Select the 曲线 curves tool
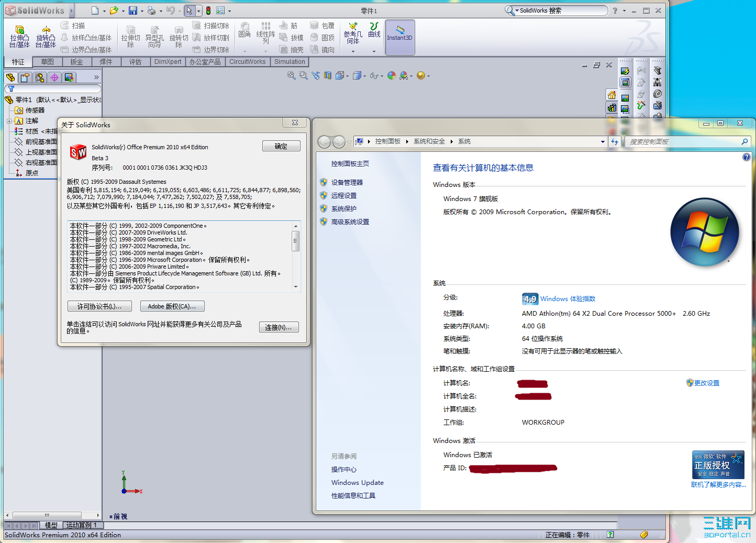 point(374,30)
